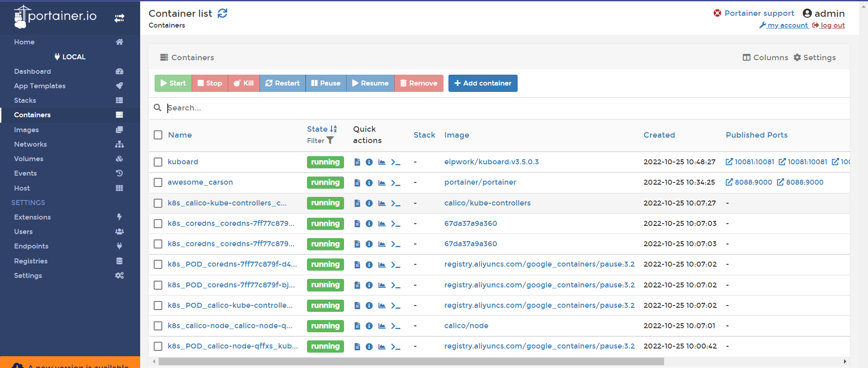Open App Templates in sidebar

(70, 86)
